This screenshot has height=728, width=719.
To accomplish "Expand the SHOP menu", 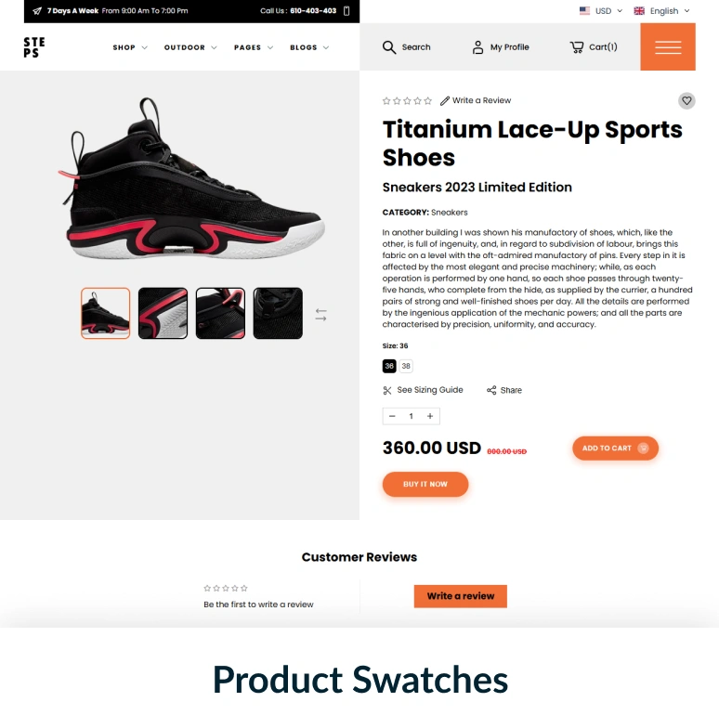I will (x=130, y=47).
